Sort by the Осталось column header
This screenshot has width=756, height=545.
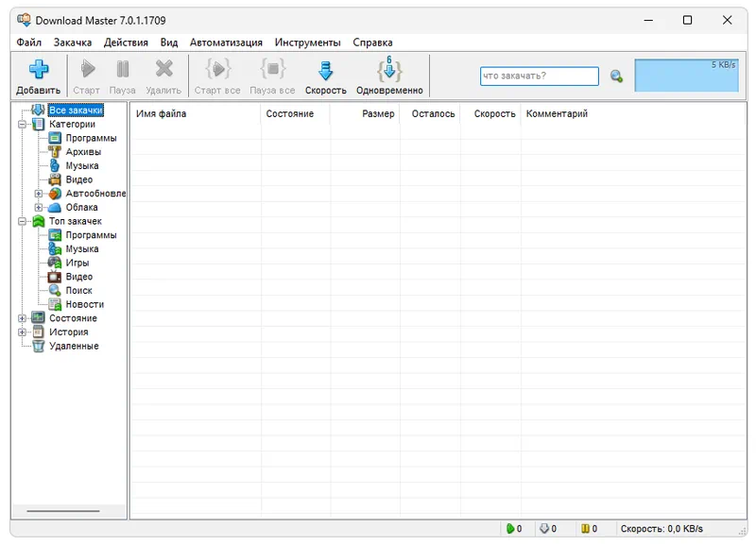click(430, 114)
